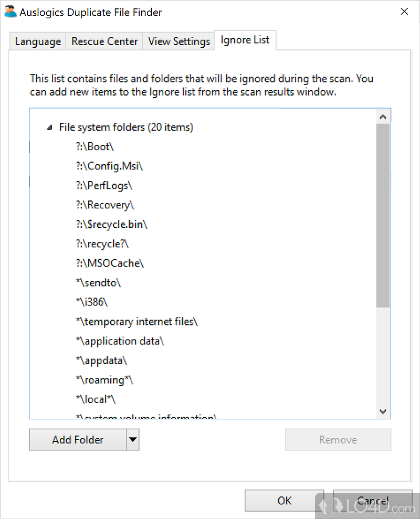Open the Rescue Center tab
The image size is (420, 519).
tap(104, 41)
